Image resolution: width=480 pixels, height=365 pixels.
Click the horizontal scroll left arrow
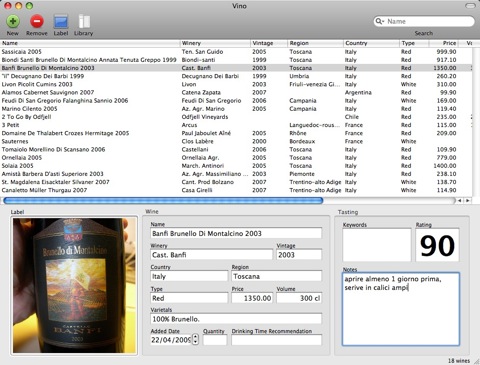click(x=460, y=201)
